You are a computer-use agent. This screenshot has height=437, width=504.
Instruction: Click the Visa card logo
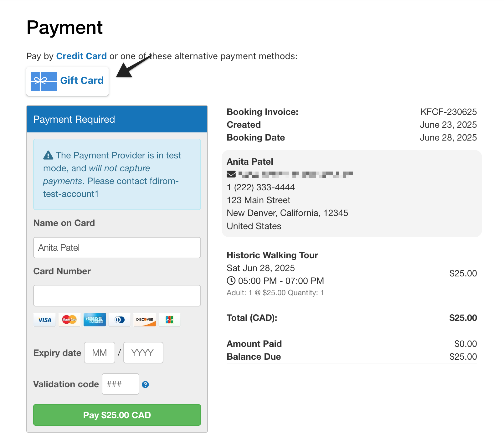pyautogui.click(x=44, y=320)
